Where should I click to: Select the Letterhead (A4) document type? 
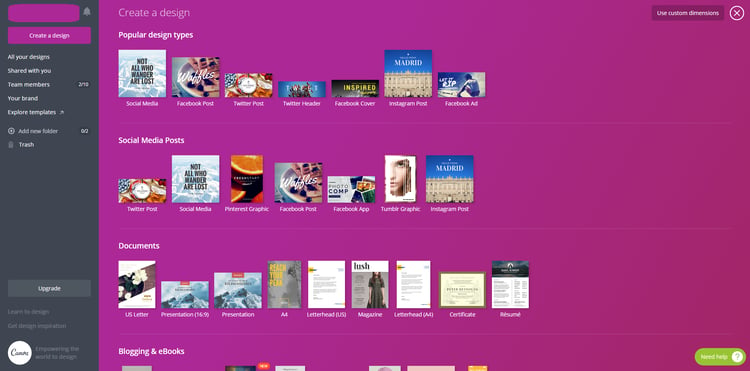click(414, 284)
